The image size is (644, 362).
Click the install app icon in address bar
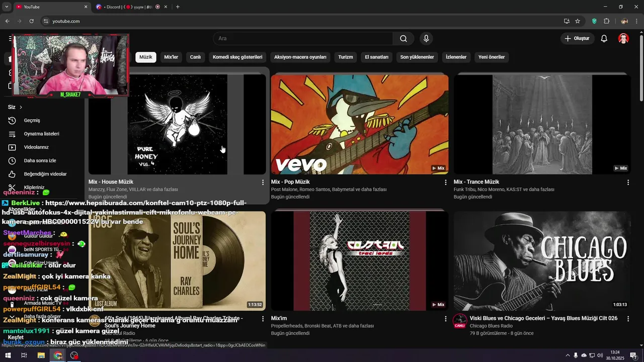[567, 21]
